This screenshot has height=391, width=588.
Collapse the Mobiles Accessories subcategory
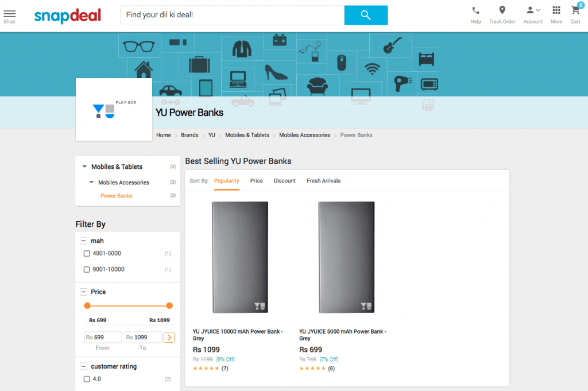click(x=91, y=182)
